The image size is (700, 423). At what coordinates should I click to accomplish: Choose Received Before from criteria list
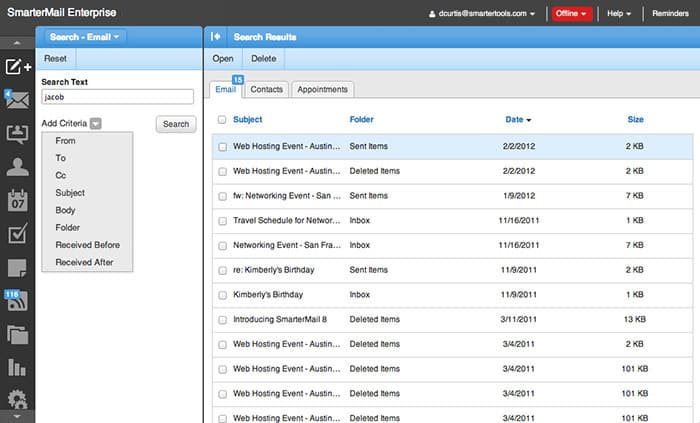88,245
